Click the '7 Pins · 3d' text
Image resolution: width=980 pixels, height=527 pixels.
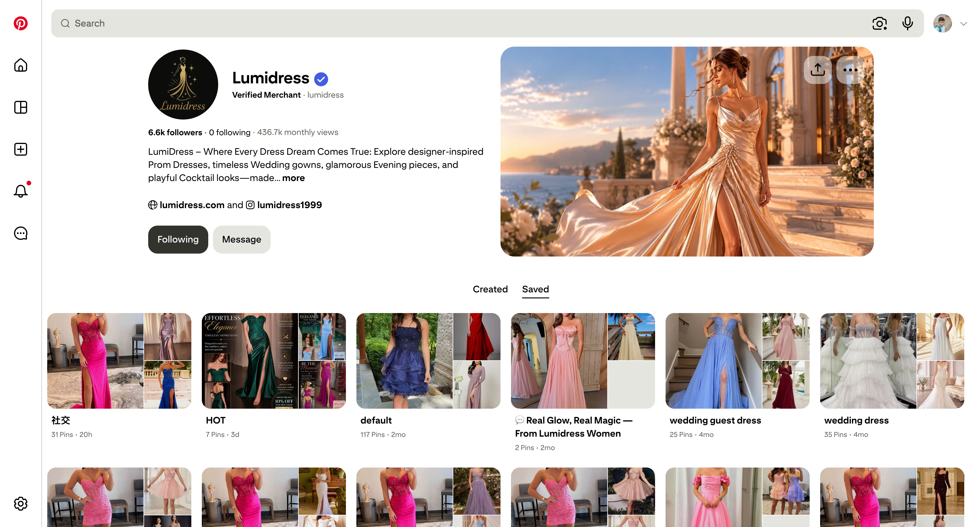223,435
